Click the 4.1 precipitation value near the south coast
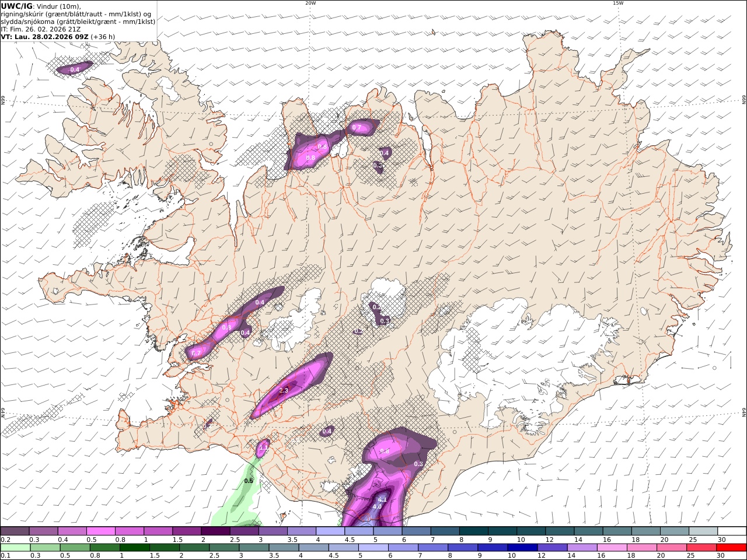Image resolution: width=747 pixels, height=560 pixels. coord(382,499)
